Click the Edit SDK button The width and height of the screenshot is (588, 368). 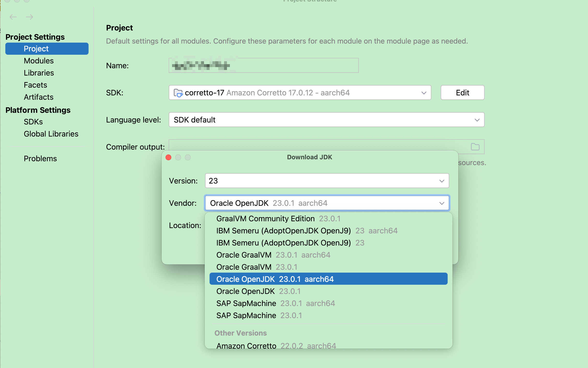tap(462, 93)
